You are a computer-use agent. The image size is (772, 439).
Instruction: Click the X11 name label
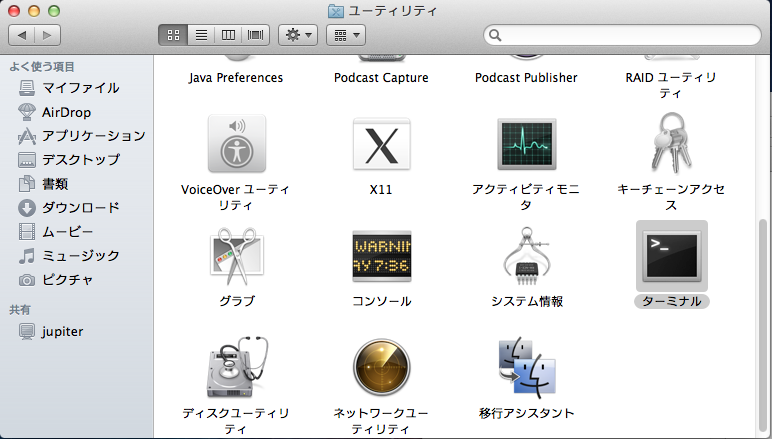point(381,189)
